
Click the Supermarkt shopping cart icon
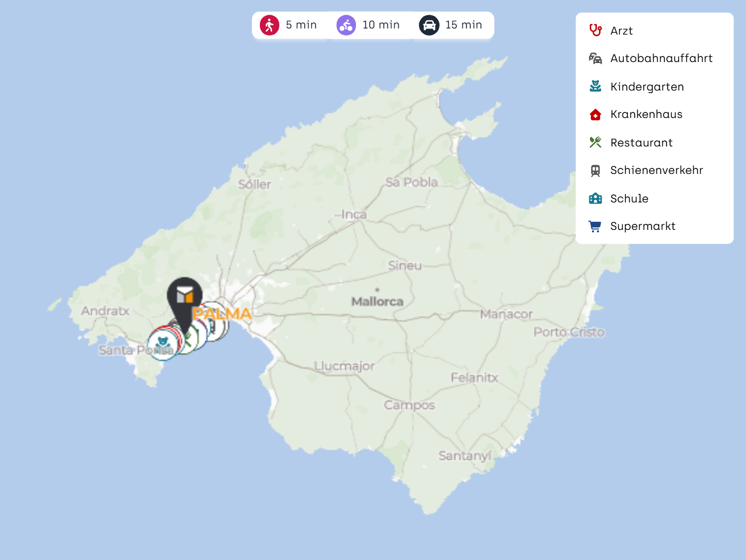tap(595, 226)
